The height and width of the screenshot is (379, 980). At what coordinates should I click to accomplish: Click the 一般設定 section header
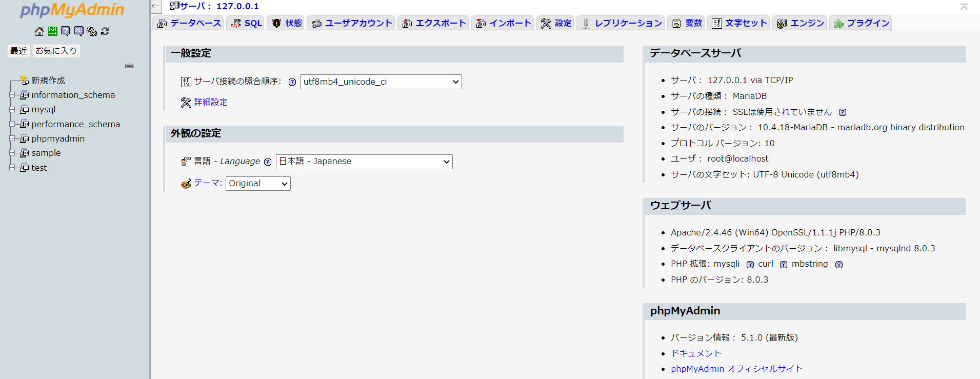click(x=394, y=54)
